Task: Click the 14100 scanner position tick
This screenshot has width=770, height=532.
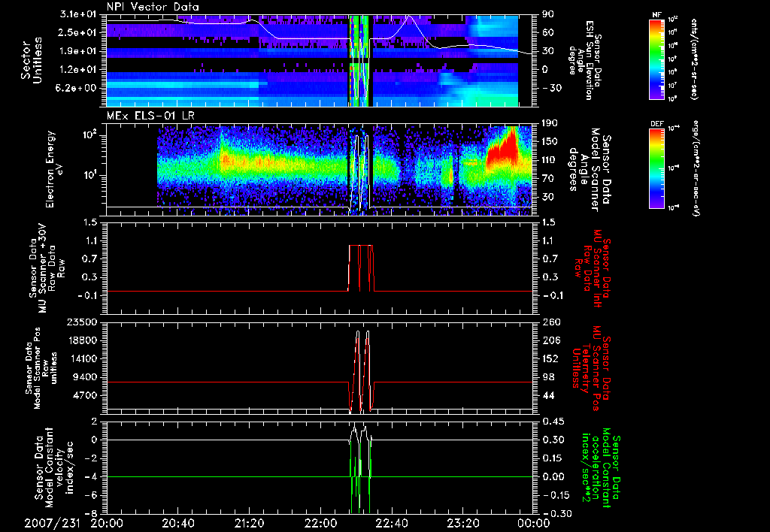Action: pos(81,358)
